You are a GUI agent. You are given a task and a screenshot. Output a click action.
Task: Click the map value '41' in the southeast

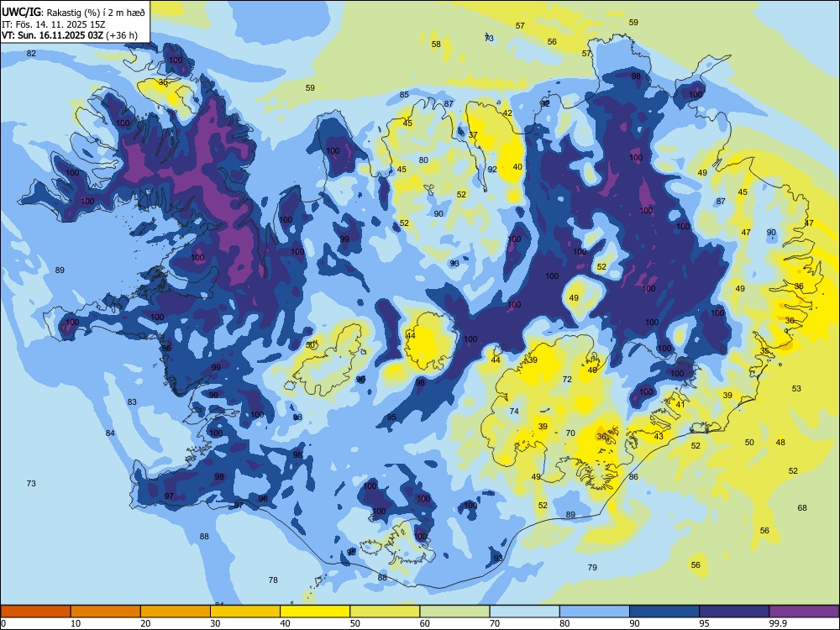coord(680,405)
